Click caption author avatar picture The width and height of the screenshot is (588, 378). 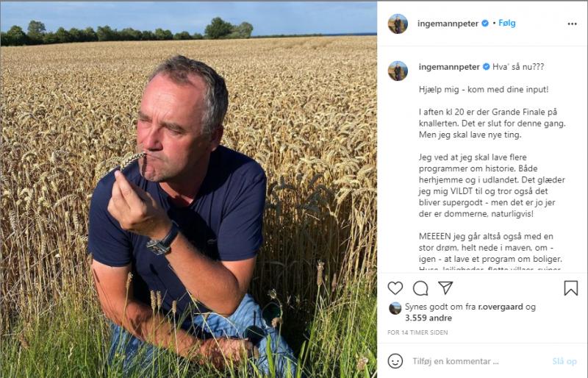[x=398, y=71]
